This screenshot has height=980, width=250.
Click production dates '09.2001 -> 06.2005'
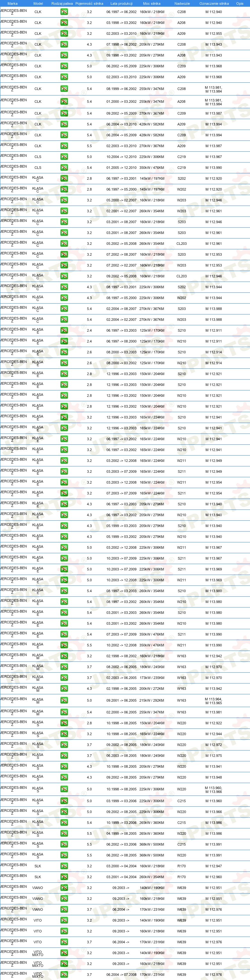pos(121,700)
